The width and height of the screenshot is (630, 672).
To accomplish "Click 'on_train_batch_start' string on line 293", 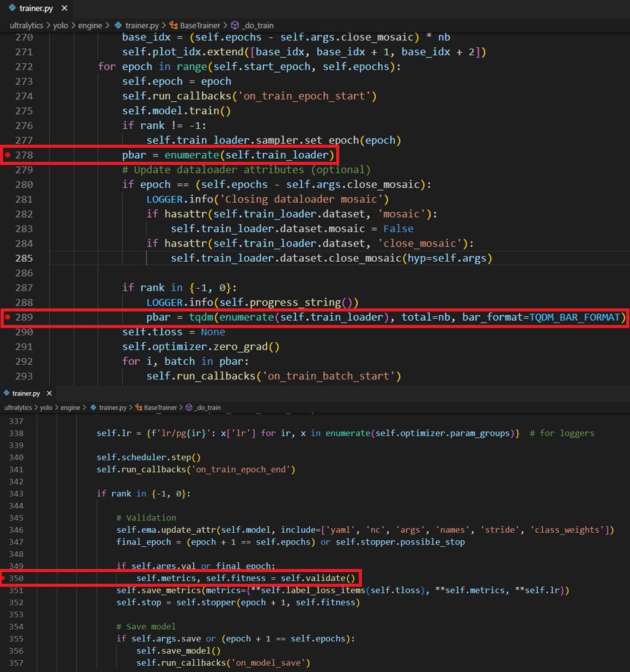I will coord(329,376).
